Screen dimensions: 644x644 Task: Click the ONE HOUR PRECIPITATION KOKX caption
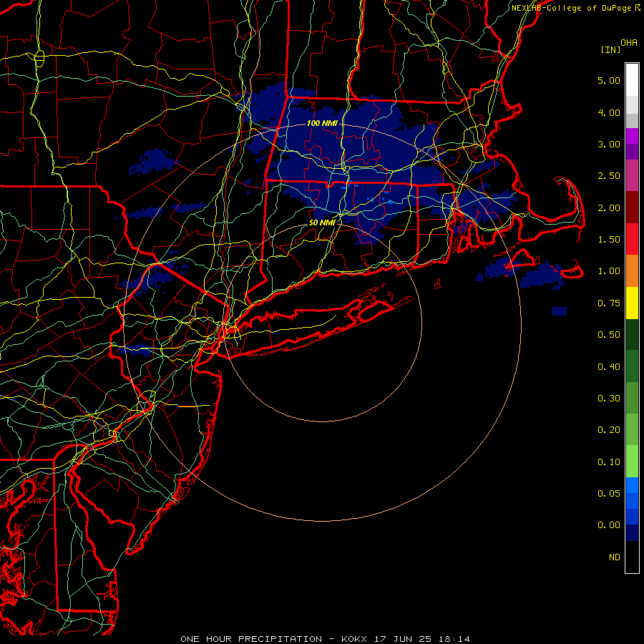tap(325, 639)
